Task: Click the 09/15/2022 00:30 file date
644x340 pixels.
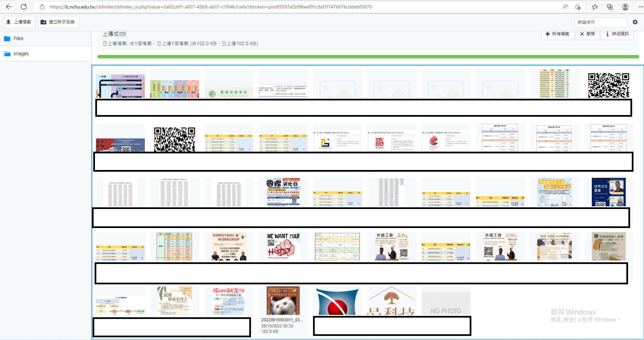Action: click(x=277, y=326)
